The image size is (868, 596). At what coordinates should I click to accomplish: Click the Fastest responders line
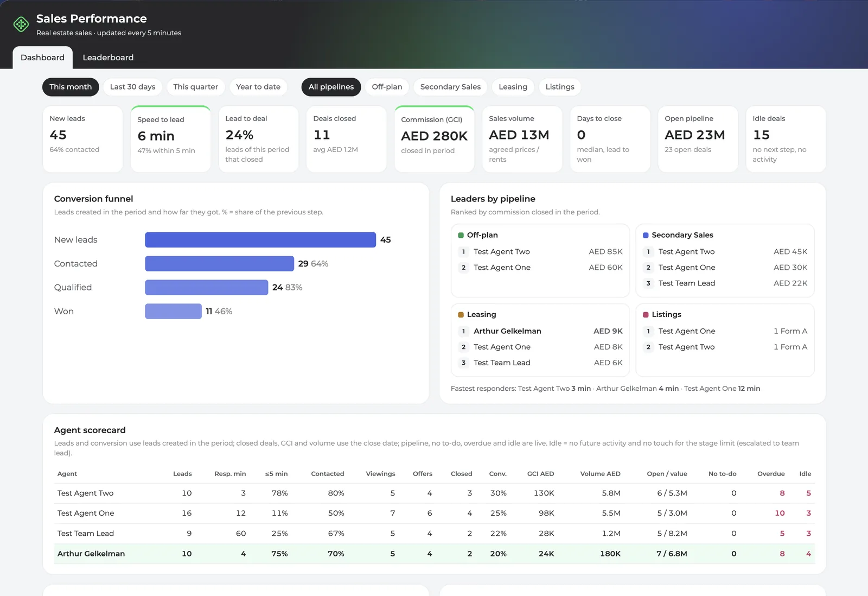pos(605,389)
